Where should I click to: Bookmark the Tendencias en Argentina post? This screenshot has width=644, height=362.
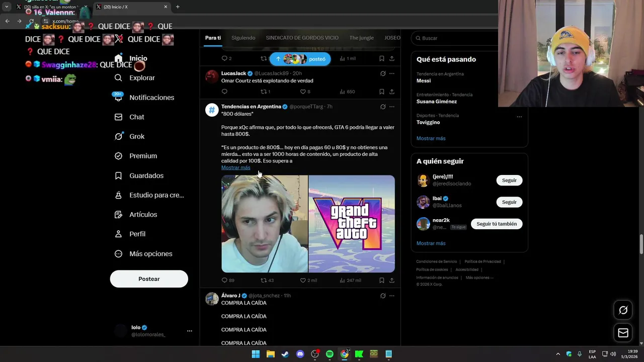382,280
